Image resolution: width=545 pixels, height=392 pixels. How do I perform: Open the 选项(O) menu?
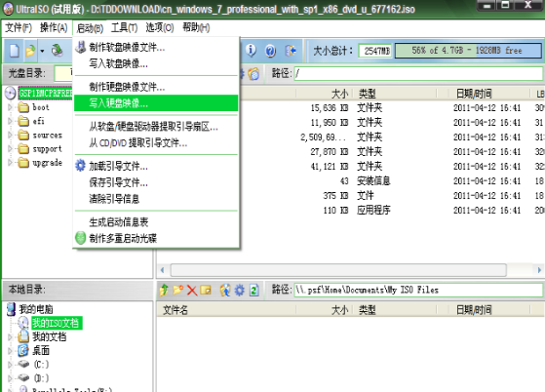(x=160, y=27)
